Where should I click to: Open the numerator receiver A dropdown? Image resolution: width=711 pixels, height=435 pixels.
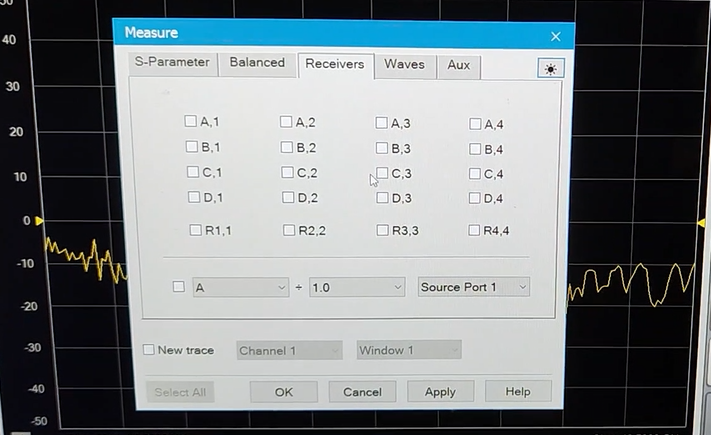click(x=241, y=288)
